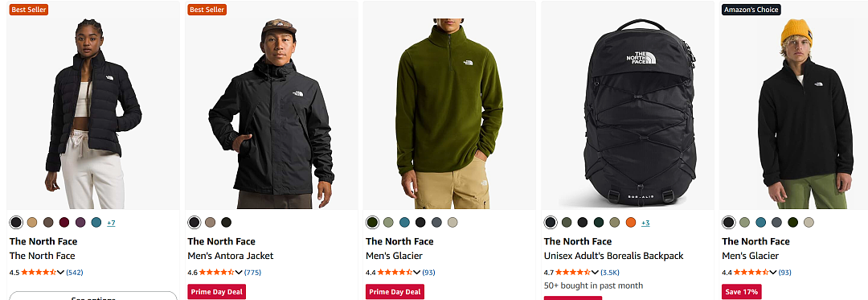The width and height of the screenshot is (868, 300).
Task: Select the beige swatch under black Glacier fleece
Action: [809, 223]
